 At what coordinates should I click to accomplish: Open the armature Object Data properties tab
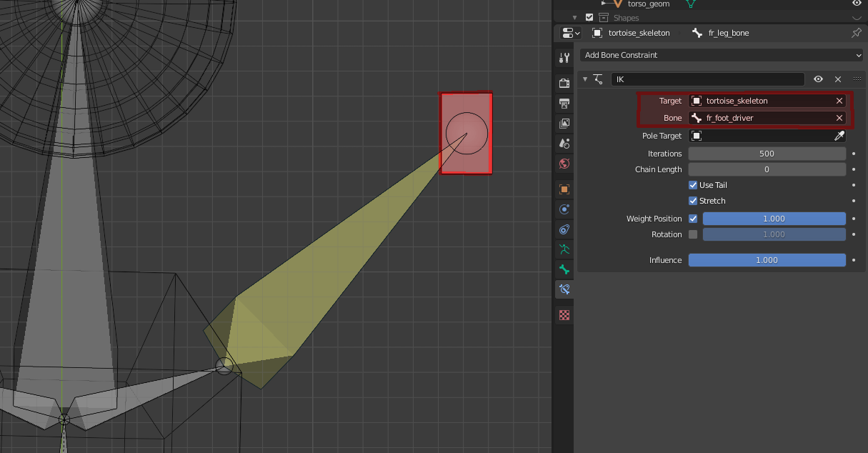tap(564, 249)
